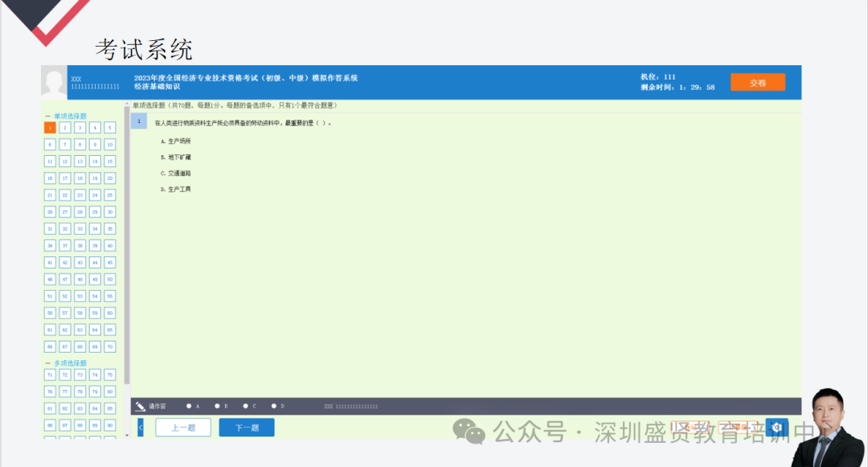
Task: Go to question 70 in the grid
Action: (109, 347)
